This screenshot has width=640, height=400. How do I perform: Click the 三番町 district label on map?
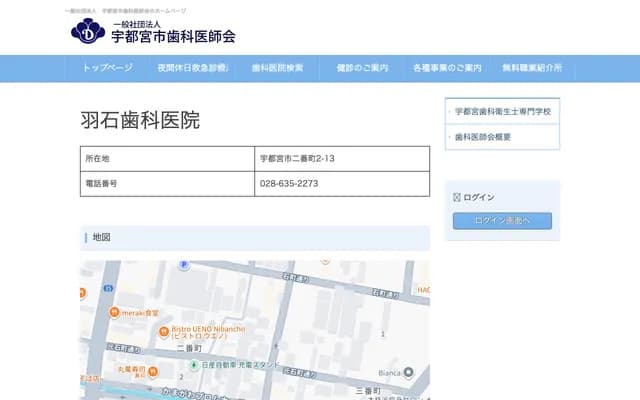point(369,391)
